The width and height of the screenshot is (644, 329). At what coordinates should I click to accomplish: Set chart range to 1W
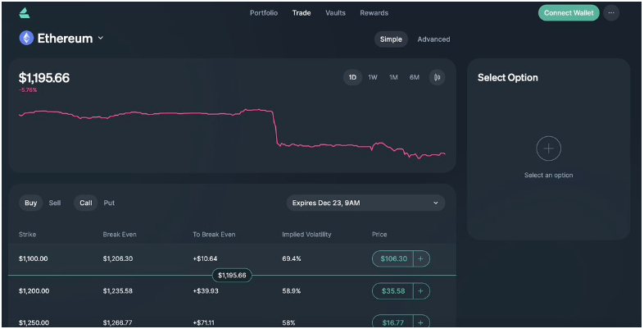[373, 77]
